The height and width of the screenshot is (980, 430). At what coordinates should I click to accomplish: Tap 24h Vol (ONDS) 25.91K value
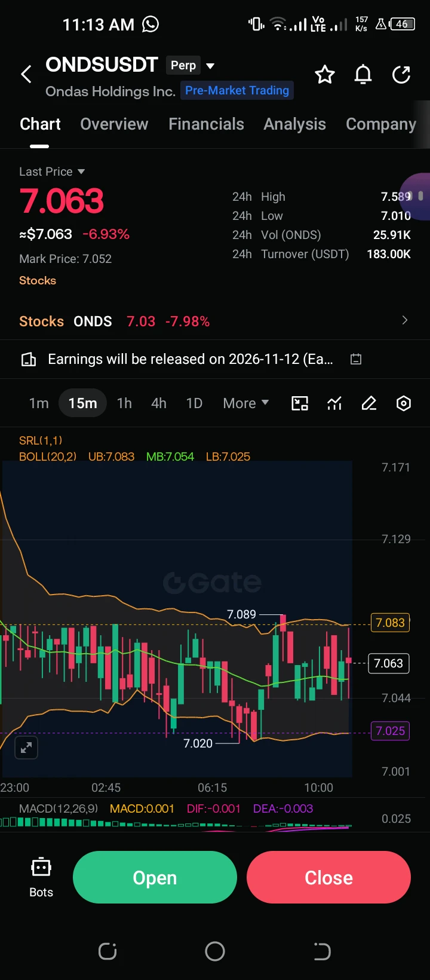pos(392,235)
